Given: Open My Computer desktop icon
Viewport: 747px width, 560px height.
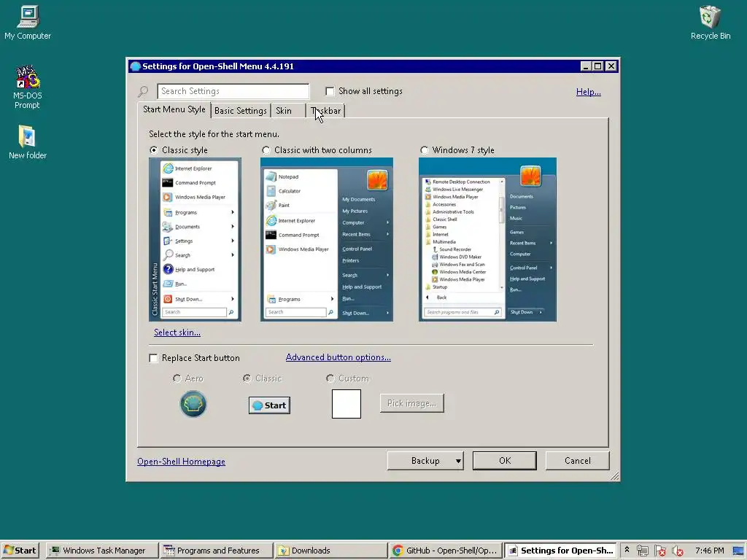Looking at the screenshot, I should pos(28,23).
